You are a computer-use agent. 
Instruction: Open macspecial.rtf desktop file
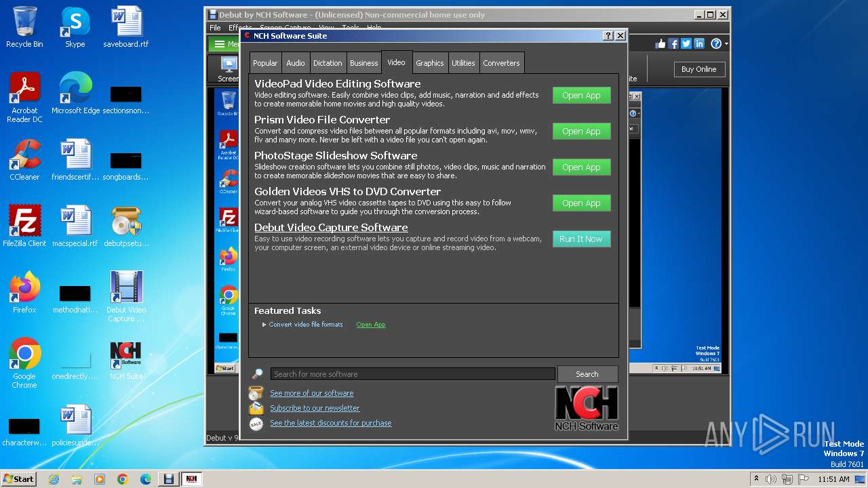pyautogui.click(x=75, y=226)
